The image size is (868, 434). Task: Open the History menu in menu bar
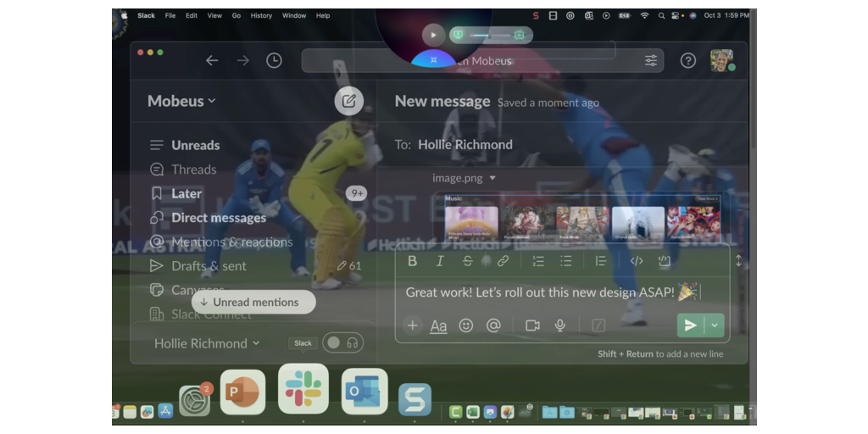coord(261,15)
